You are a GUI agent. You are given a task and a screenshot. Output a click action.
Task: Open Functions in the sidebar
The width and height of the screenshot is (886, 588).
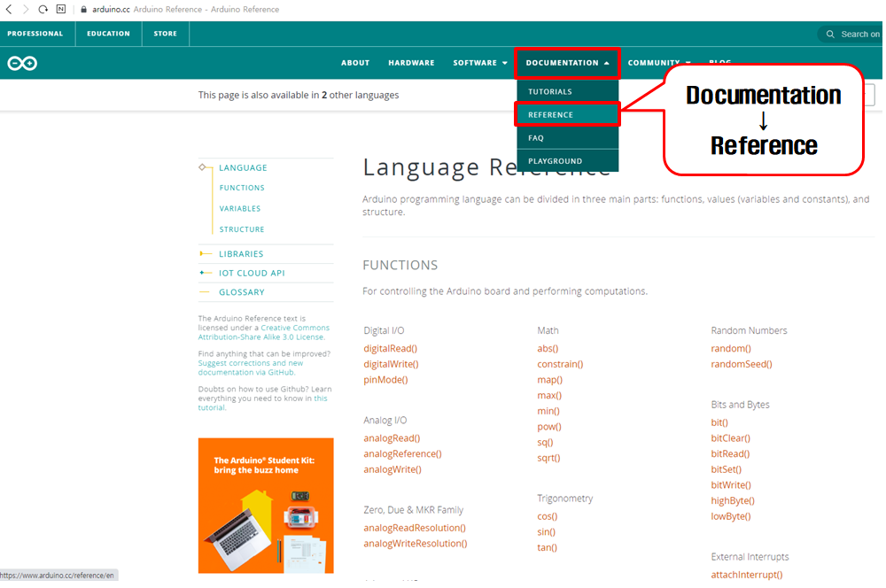tap(242, 188)
